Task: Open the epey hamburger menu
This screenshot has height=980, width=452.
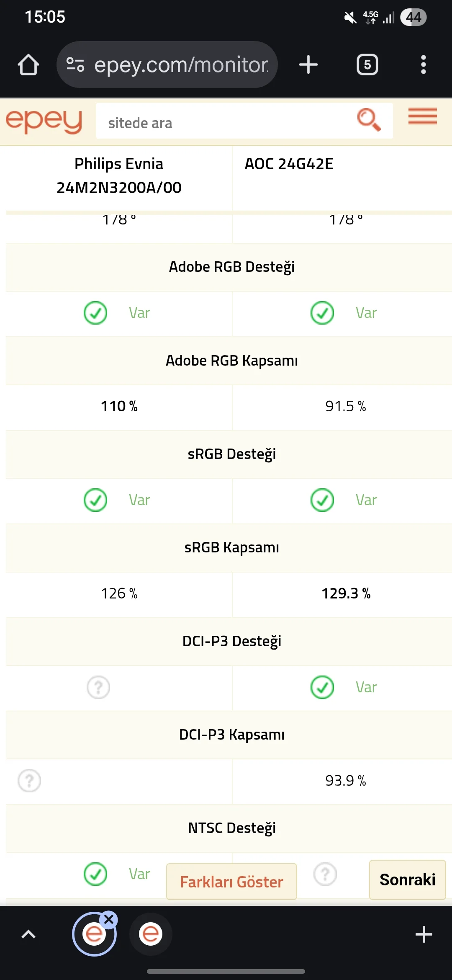Action: coord(422,116)
